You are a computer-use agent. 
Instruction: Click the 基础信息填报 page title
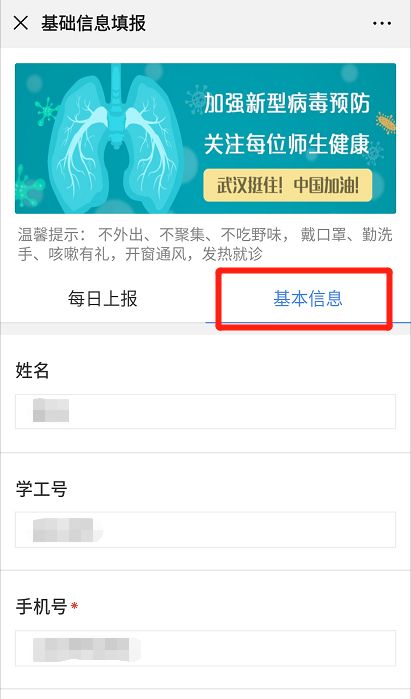click(x=94, y=23)
